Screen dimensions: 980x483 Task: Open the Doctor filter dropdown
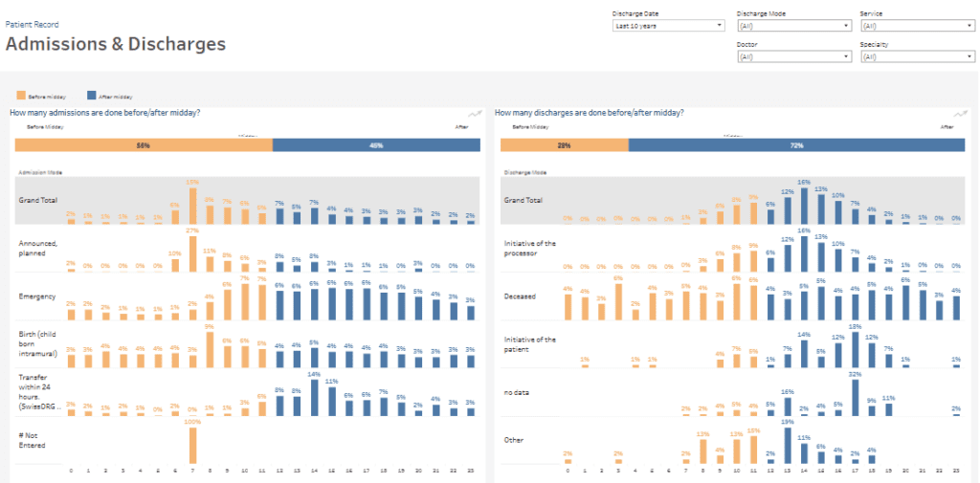pos(794,56)
